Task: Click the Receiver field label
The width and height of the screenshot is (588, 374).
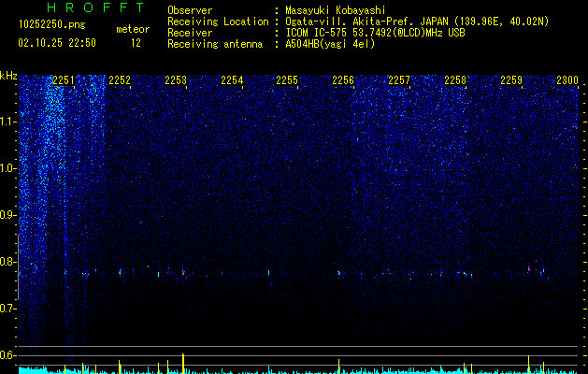Action: coord(190,33)
